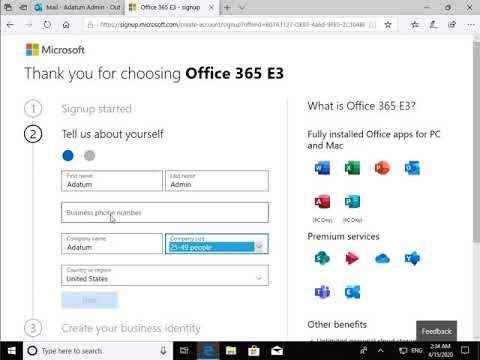
Task: Click the Yammer service icon
Action: point(412,258)
